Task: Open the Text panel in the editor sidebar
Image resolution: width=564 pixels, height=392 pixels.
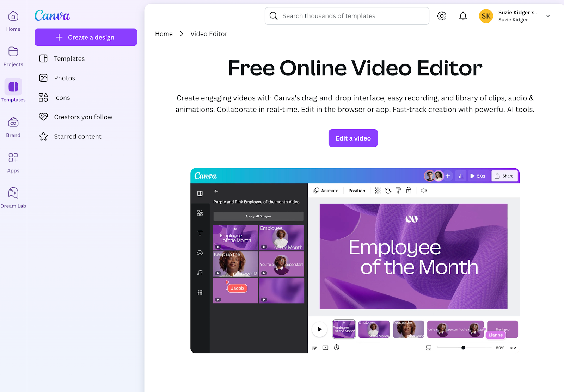Action: tap(200, 233)
